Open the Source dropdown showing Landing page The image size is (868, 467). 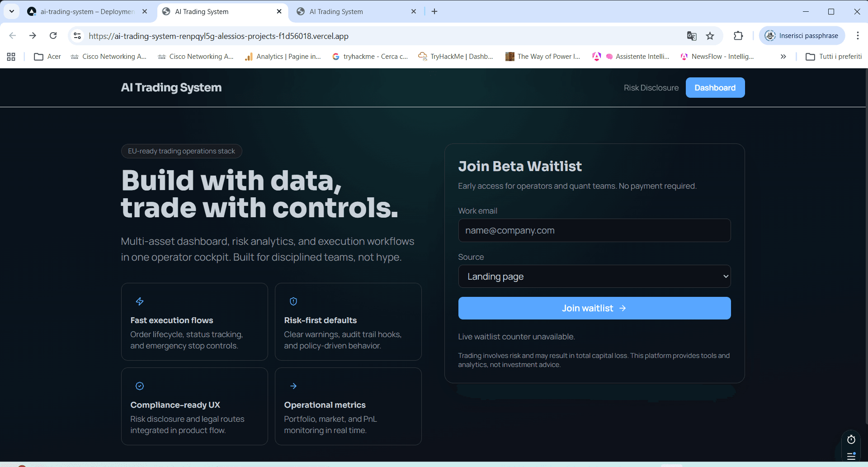tap(594, 276)
